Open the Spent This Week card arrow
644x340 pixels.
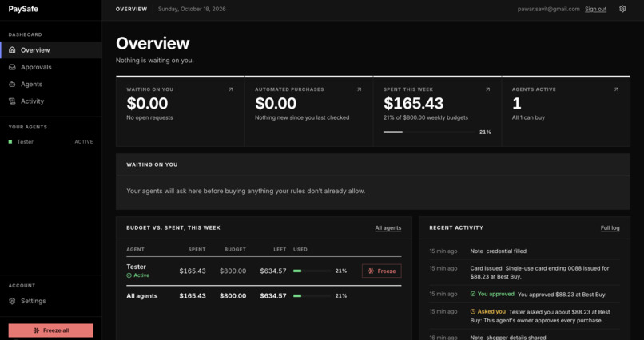pos(488,89)
